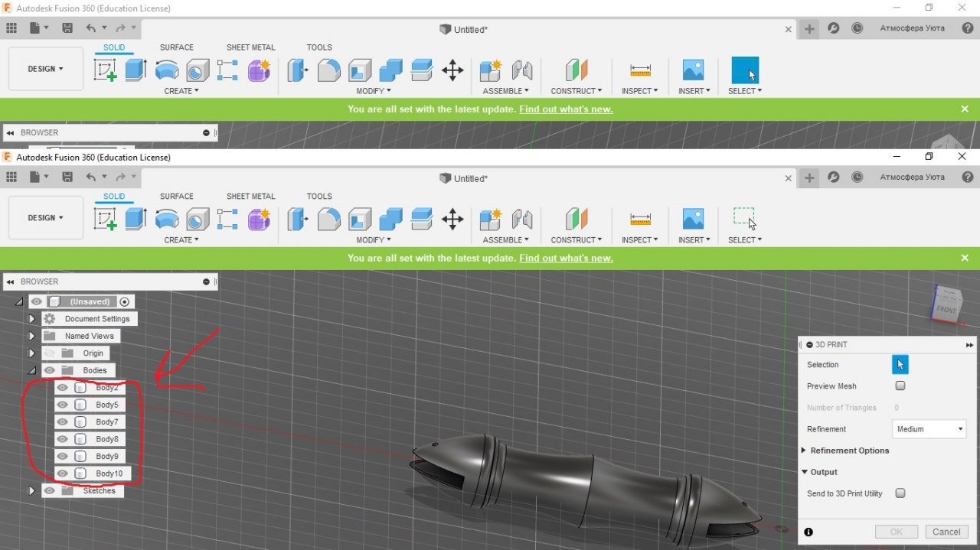The height and width of the screenshot is (550, 980).
Task: Expand the Named Views tree node
Action: point(32,336)
